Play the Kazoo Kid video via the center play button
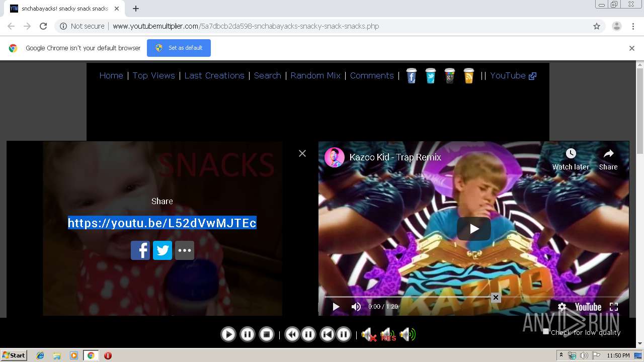Image resolution: width=644 pixels, height=362 pixels. [474, 229]
